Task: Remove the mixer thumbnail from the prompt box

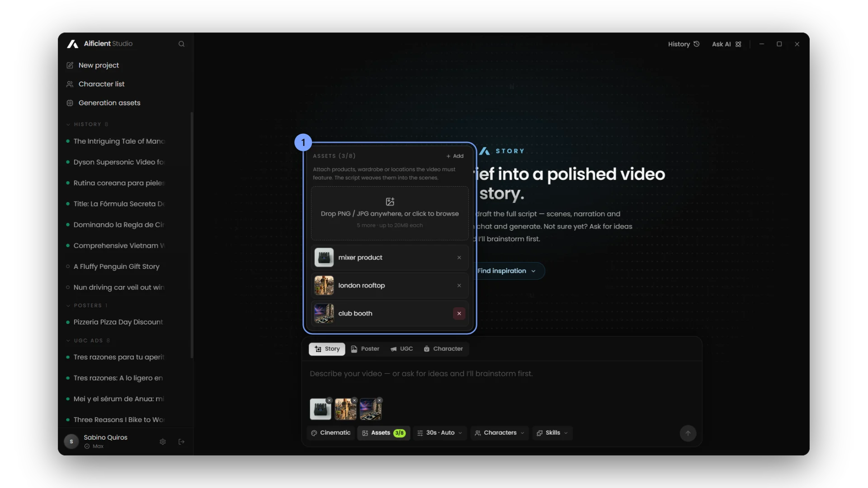Action: point(330,400)
